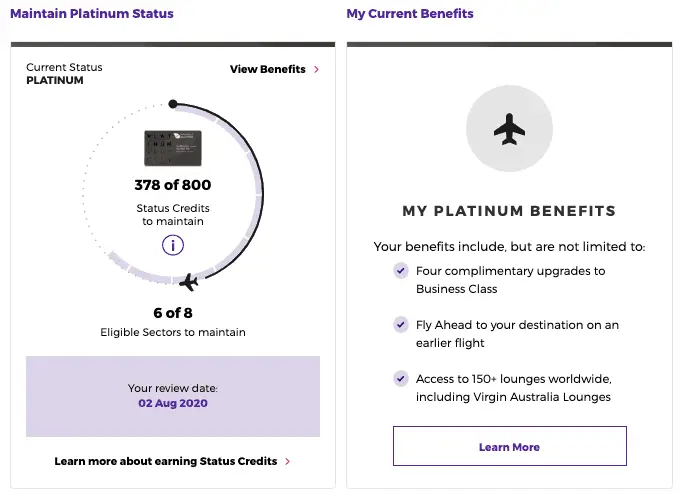
Task: Click the large airplane icon in grey circle
Action: tap(509, 129)
